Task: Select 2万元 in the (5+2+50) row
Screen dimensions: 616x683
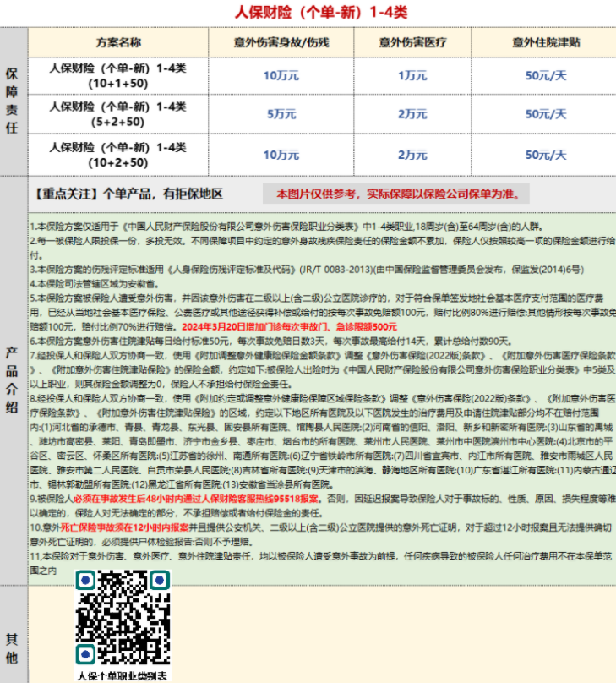Action: click(412, 114)
